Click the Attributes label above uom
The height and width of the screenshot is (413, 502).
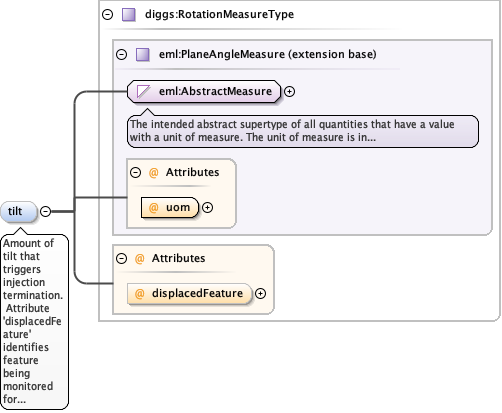193,172
